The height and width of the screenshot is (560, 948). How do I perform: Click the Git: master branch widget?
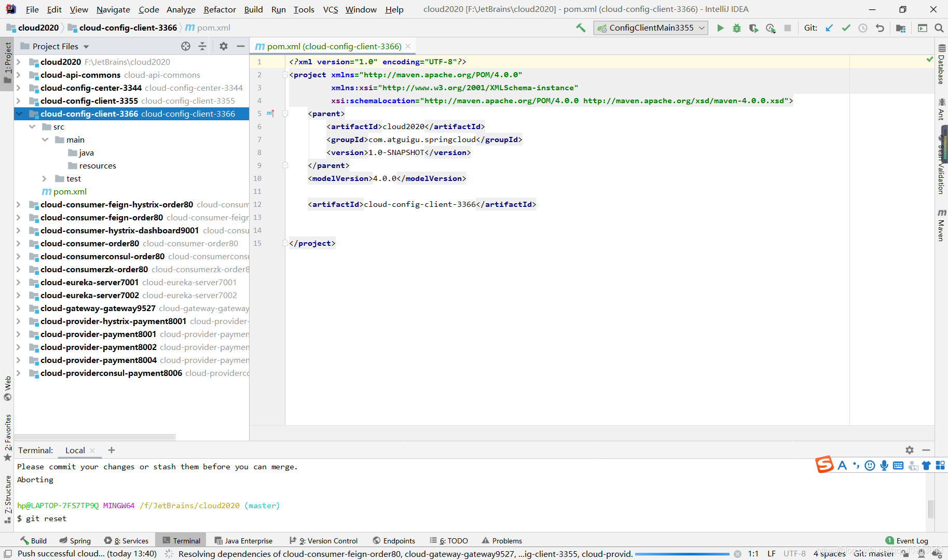click(x=874, y=554)
